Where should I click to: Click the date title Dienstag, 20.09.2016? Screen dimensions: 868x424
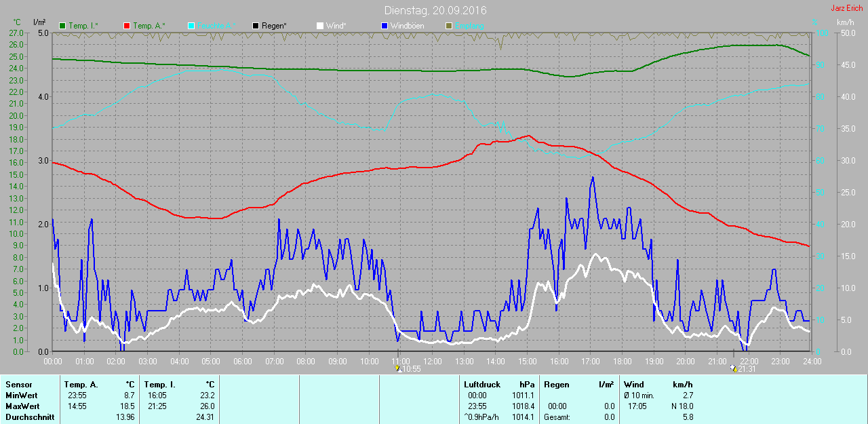point(435,10)
